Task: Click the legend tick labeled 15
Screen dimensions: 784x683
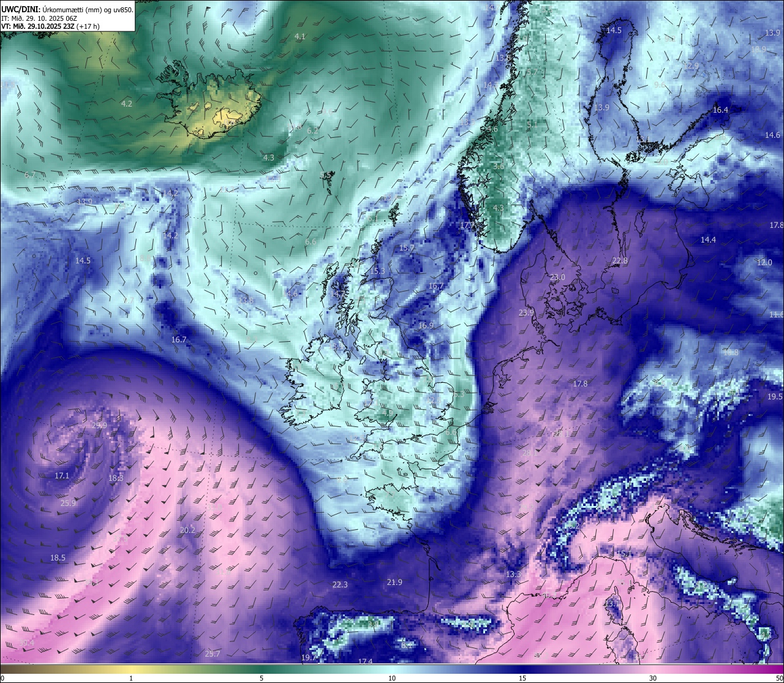Action: [522, 678]
